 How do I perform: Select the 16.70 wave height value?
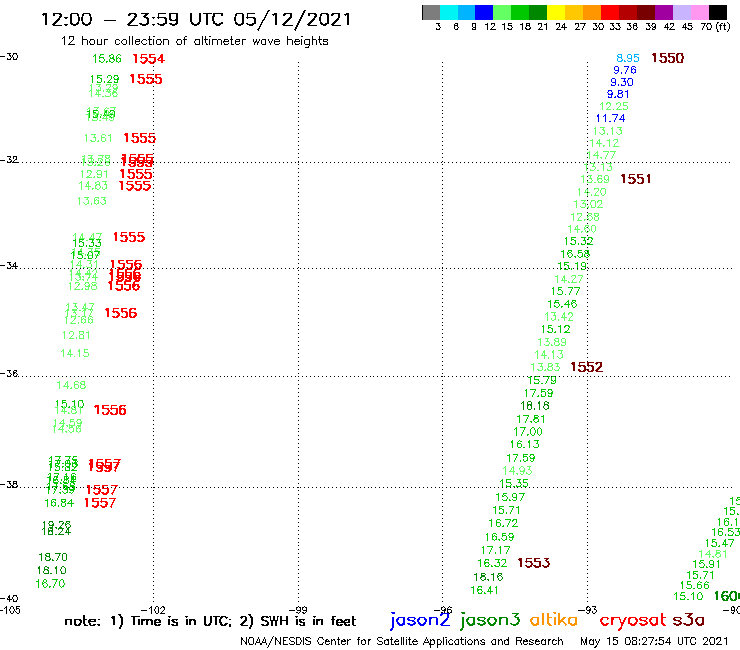[x=50, y=584]
